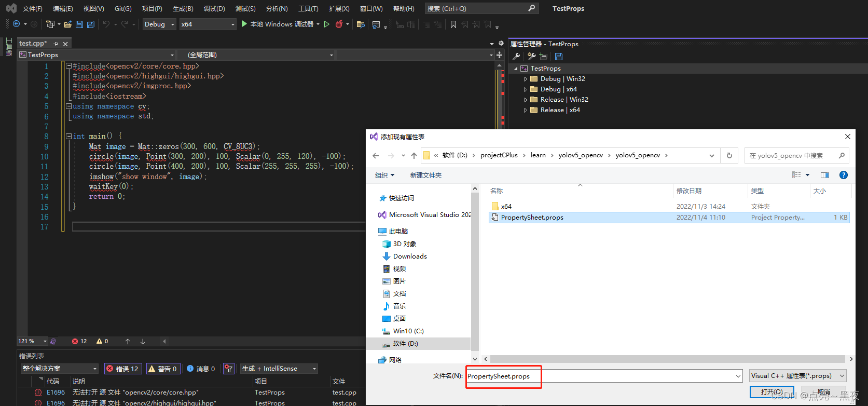Open the 调试(D) menu

(214, 9)
